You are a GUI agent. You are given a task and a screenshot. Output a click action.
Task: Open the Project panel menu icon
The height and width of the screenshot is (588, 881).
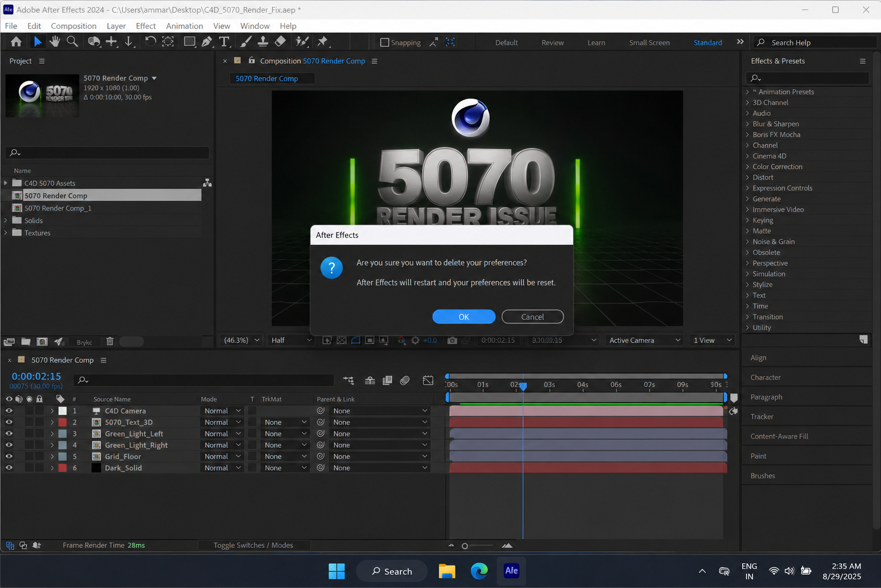pyautogui.click(x=41, y=61)
